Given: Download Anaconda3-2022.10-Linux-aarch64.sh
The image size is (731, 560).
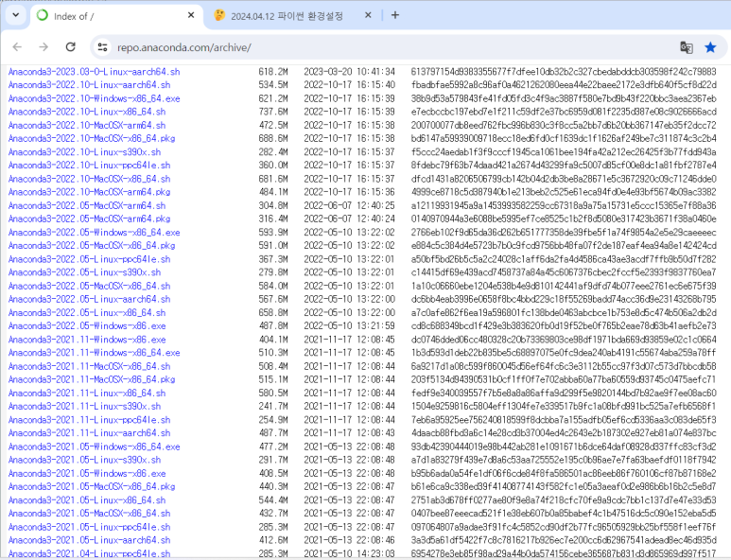Looking at the screenshot, I should pyautogui.click(x=89, y=85).
